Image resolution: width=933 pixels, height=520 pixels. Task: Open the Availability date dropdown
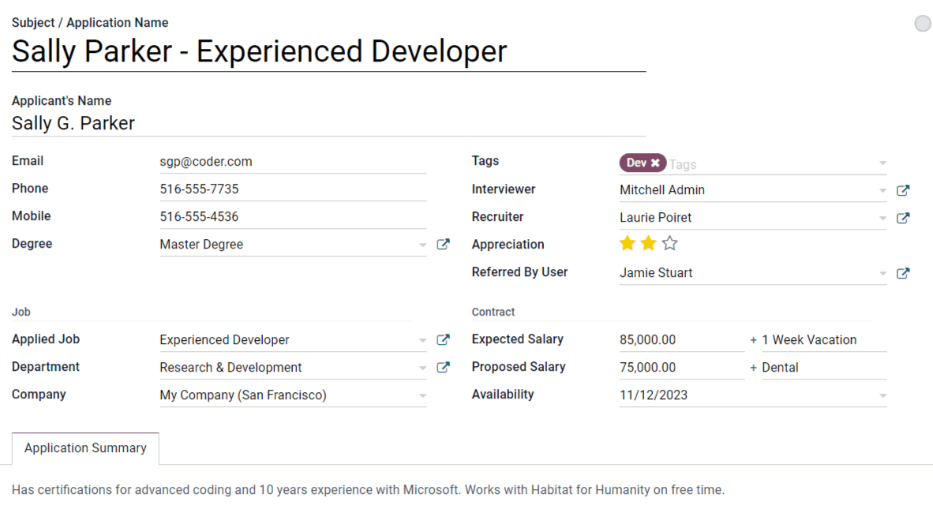click(882, 396)
